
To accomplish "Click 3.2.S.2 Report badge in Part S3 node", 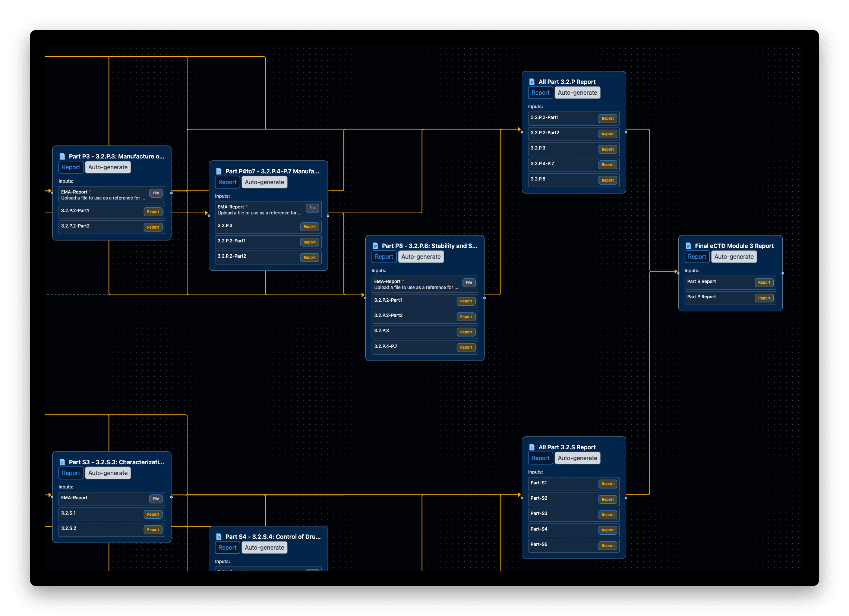I will pyautogui.click(x=153, y=530).
